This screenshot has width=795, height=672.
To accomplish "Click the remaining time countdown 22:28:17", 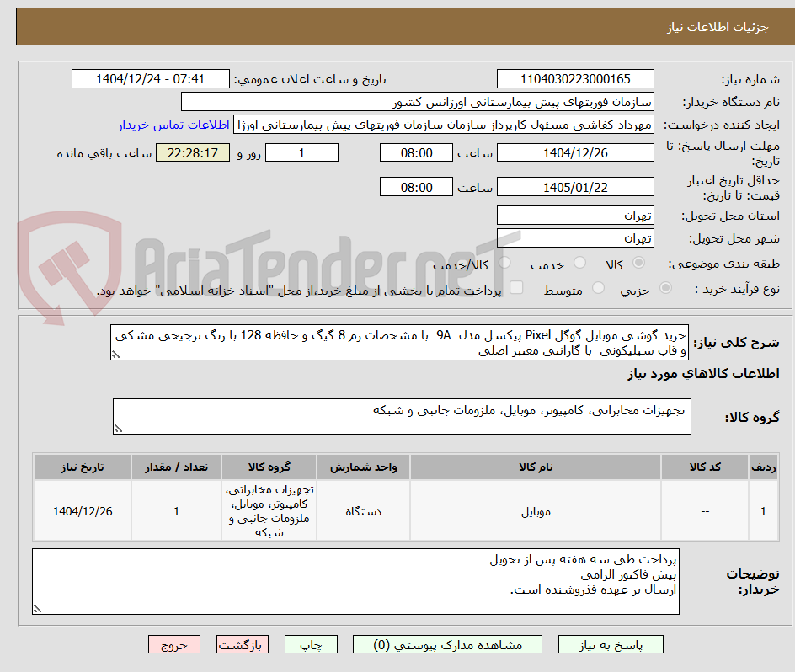I will 193,152.
